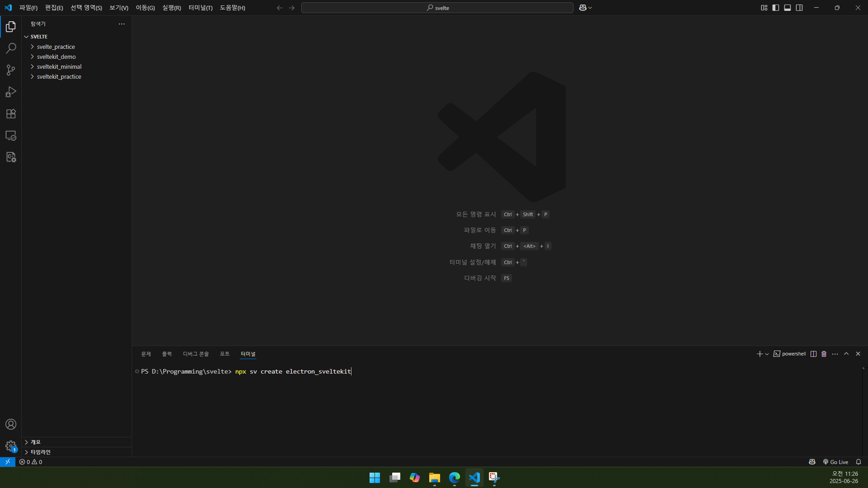Expand the sveltekit_demo folder
The image size is (868, 488).
pyautogui.click(x=77, y=57)
